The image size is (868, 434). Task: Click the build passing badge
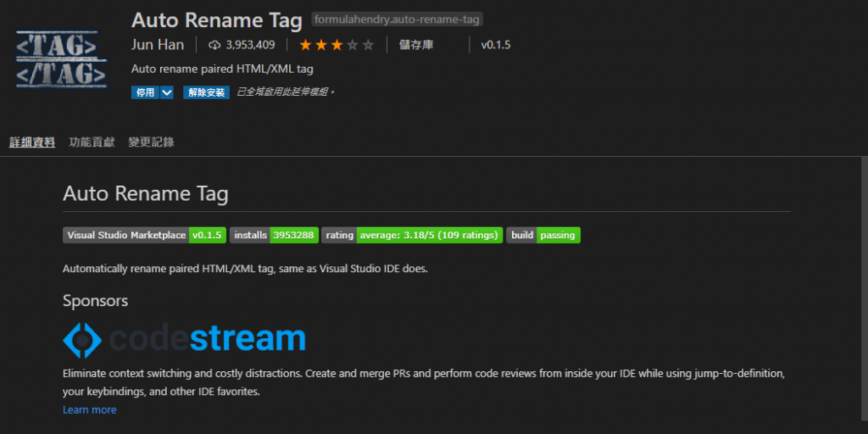[543, 236]
